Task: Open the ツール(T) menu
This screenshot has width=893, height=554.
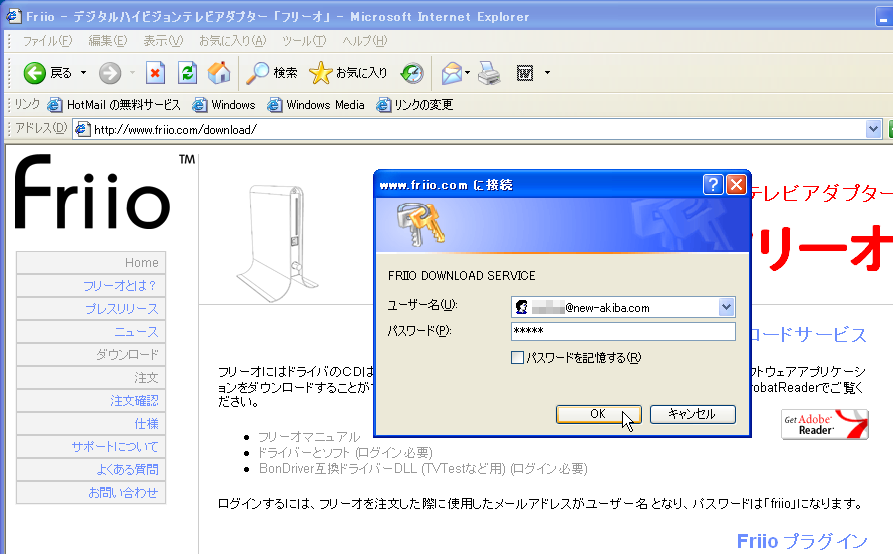Action: click(304, 41)
